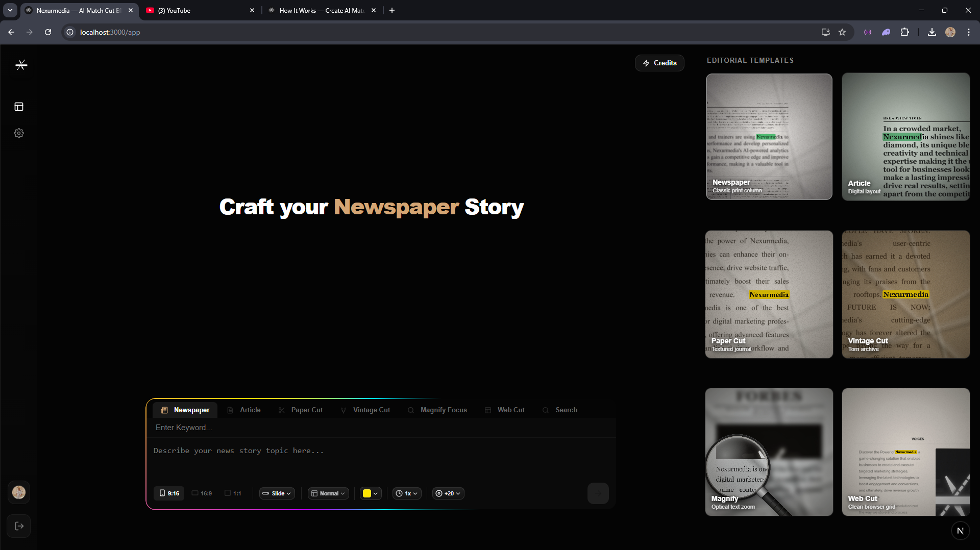Open the 1x speed dropdown
This screenshot has width=980, height=550.
click(x=407, y=493)
